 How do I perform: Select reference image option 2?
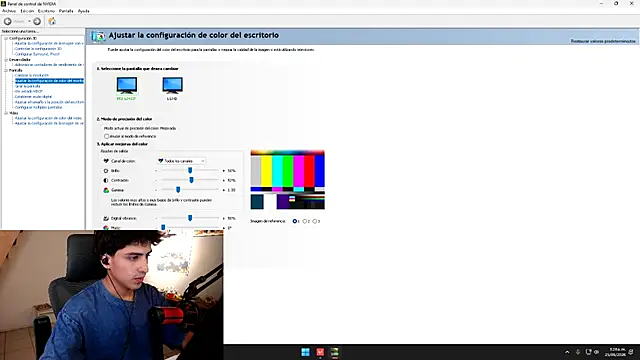pyautogui.click(x=305, y=221)
